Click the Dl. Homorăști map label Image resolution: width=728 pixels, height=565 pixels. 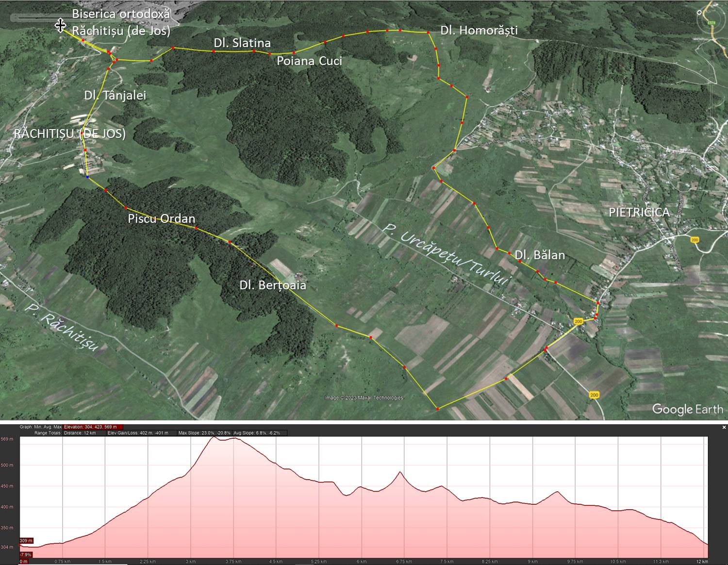click(479, 30)
